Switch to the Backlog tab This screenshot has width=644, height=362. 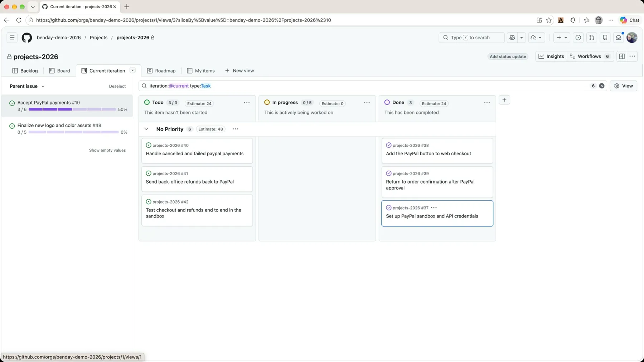[x=25, y=71]
